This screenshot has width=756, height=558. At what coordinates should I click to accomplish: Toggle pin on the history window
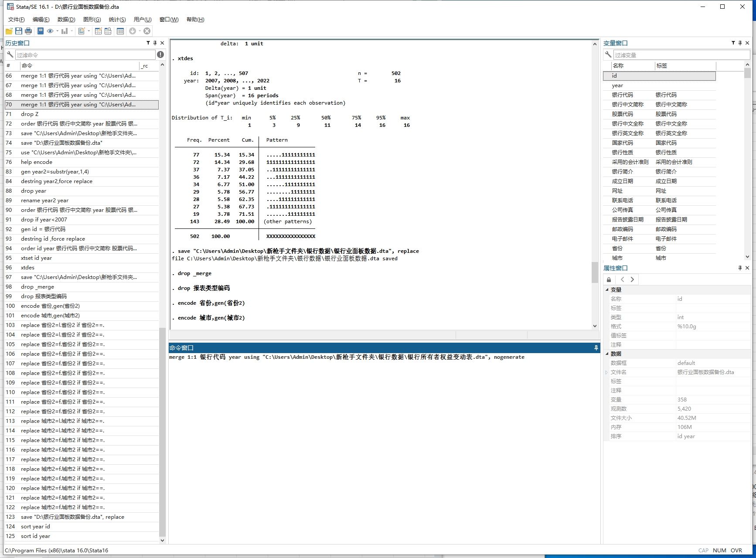[155, 43]
